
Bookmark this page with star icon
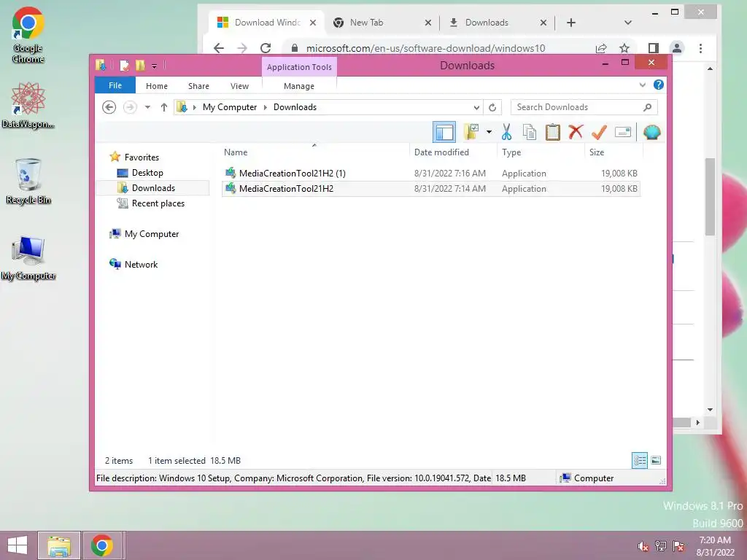tap(624, 48)
